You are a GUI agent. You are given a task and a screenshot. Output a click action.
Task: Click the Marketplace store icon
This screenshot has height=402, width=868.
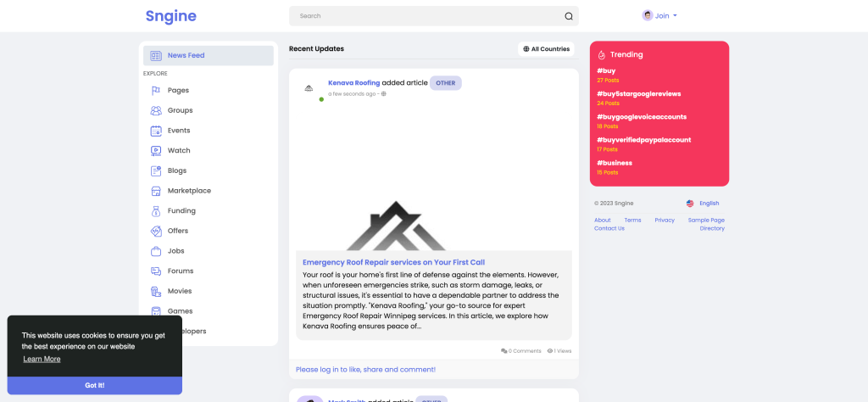[156, 191]
